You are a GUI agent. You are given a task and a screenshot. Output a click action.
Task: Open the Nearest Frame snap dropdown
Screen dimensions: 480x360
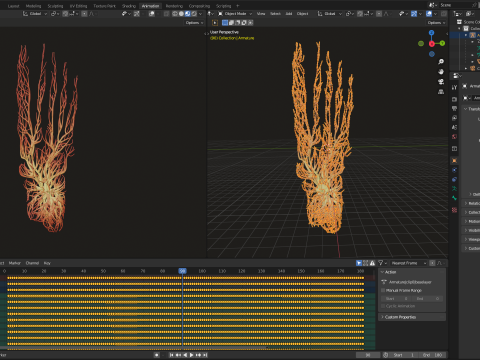(x=409, y=263)
